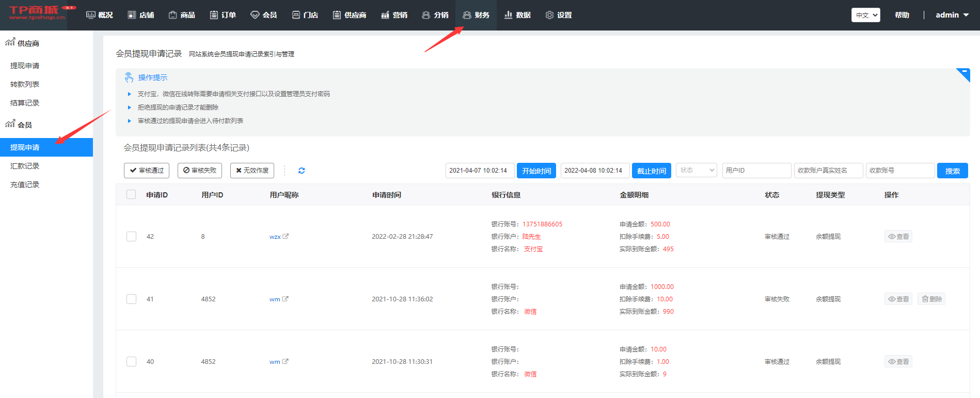Delete application 41 with the trash button
This screenshot has width=980, height=398.
[931, 299]
